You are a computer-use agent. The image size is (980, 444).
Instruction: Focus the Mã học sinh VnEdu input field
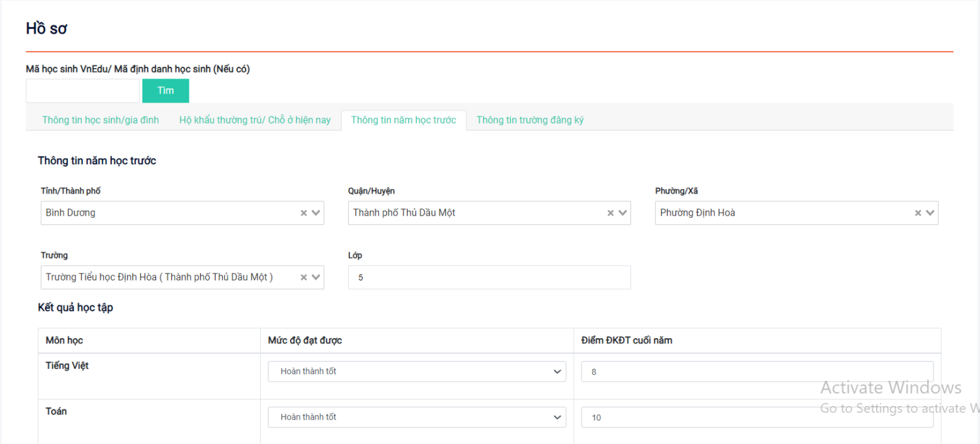click(82, 91)
